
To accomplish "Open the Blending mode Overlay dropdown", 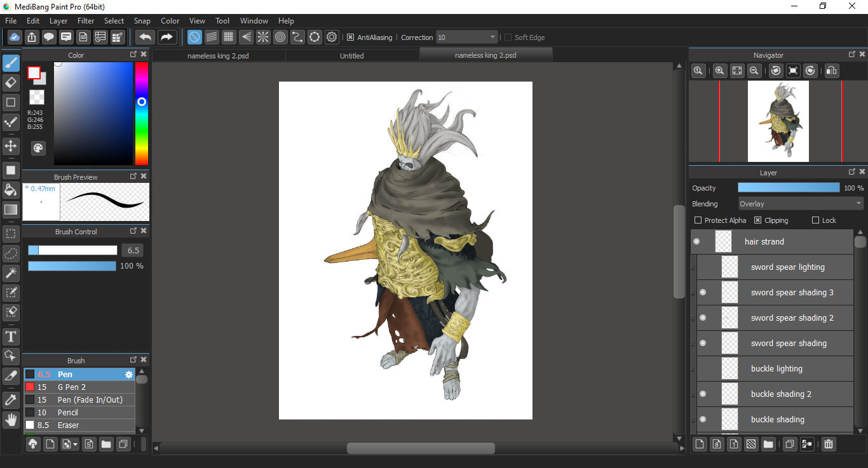I will [x=801, y=204].
